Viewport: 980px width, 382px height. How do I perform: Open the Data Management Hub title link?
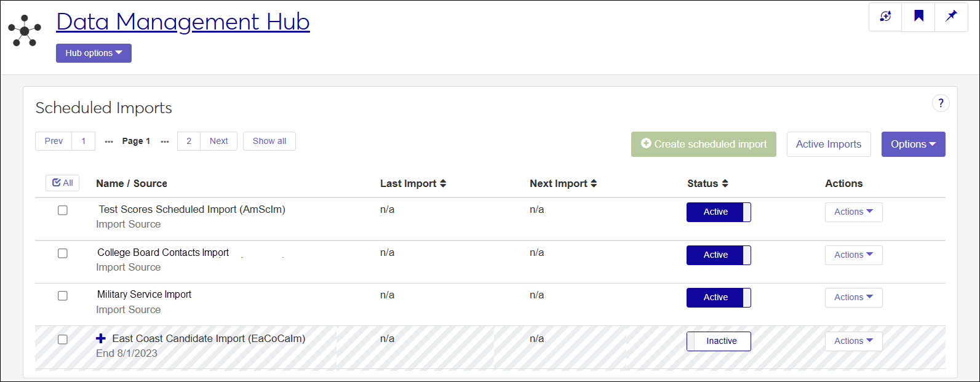click(x=183, y=22)
